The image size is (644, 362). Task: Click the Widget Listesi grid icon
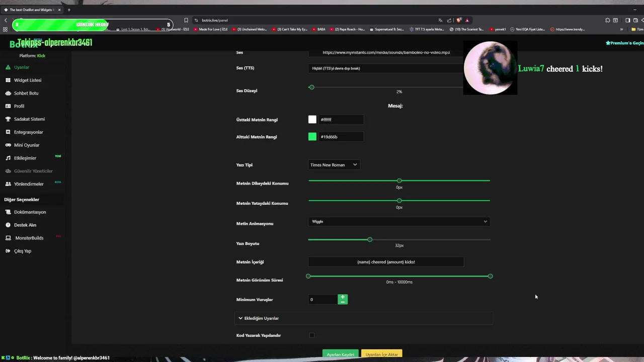pos(8,80)
